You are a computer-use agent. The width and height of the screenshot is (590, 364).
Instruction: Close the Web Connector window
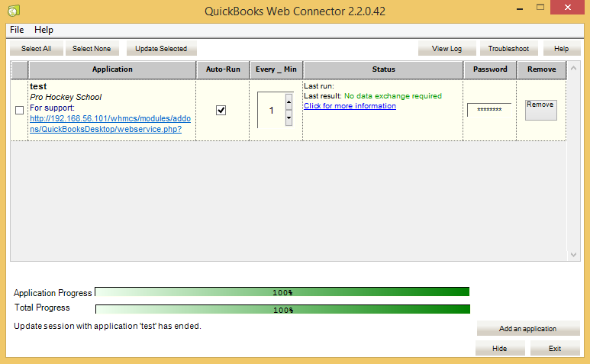(x=568, y=7)
